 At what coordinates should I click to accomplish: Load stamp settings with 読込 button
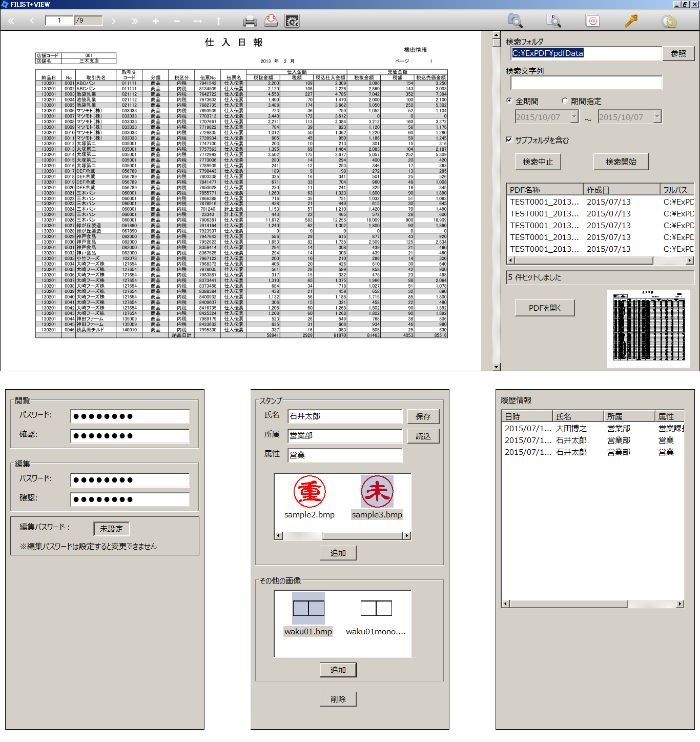pos(423,436)
